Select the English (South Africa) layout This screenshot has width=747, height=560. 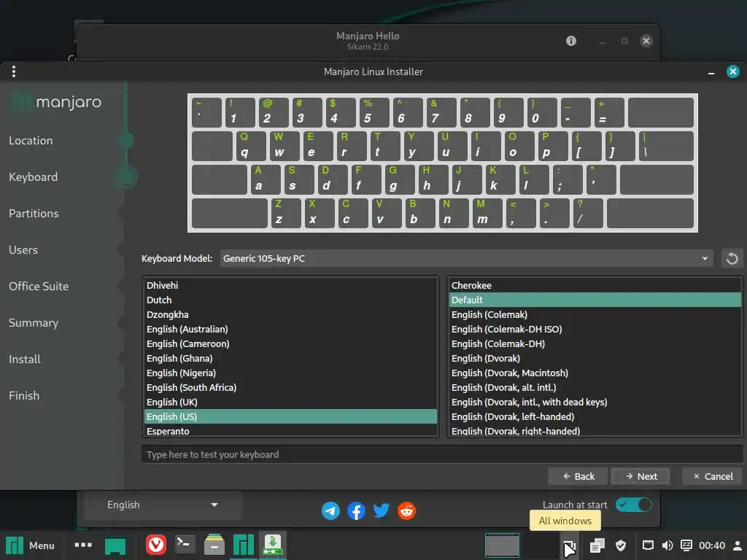[x=290, y=388]
